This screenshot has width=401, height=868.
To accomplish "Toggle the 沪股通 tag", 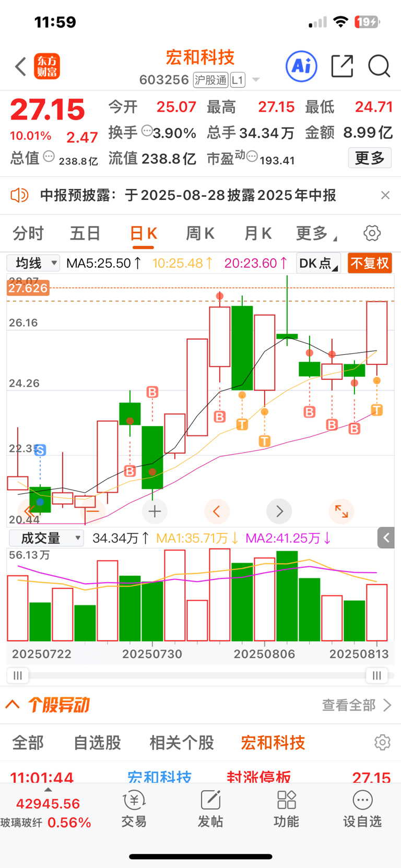I will tap(211, 80).
